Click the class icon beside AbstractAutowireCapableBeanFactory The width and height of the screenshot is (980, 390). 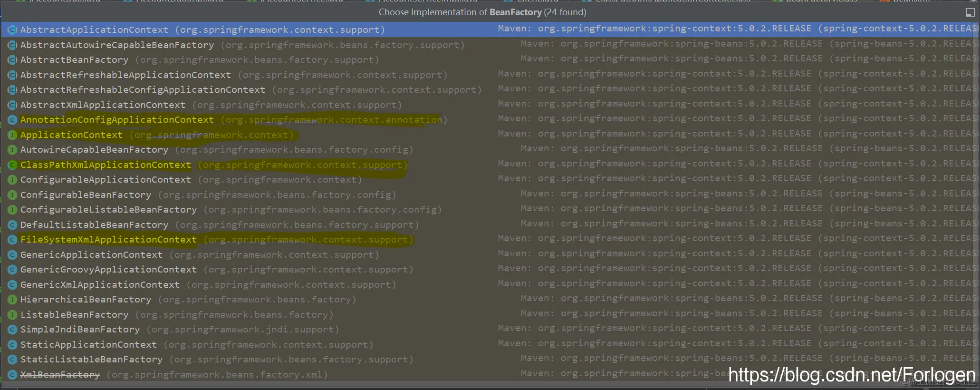pos(12,45)
